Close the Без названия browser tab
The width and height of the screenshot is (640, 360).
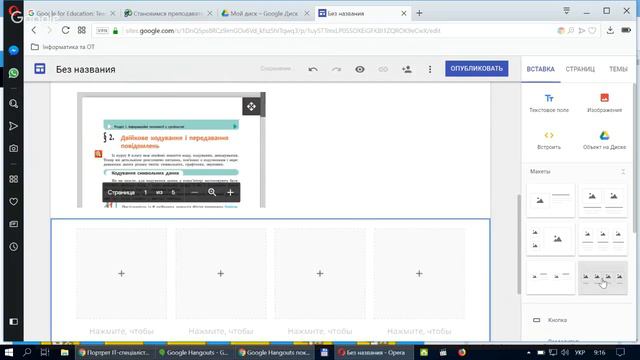pyautogui.click(x=404, y=13)
